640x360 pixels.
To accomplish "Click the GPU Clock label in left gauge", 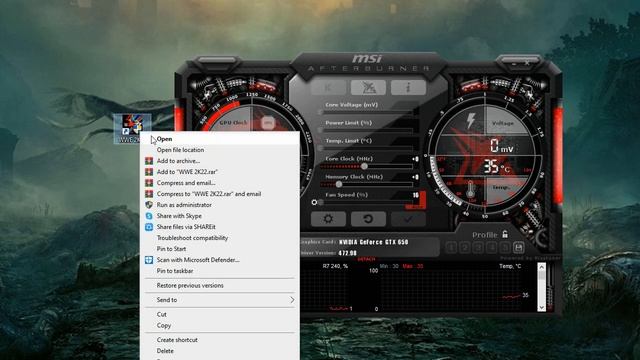I will (233, 122).
